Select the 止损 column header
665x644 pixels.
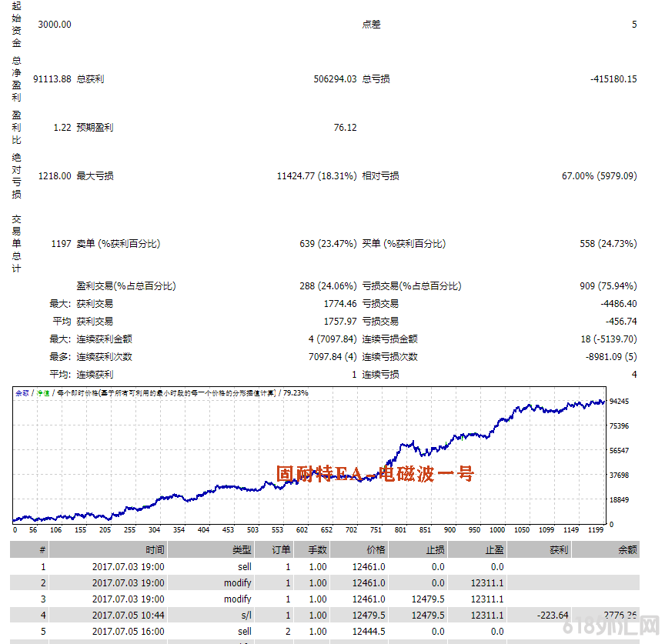[435, 549]
